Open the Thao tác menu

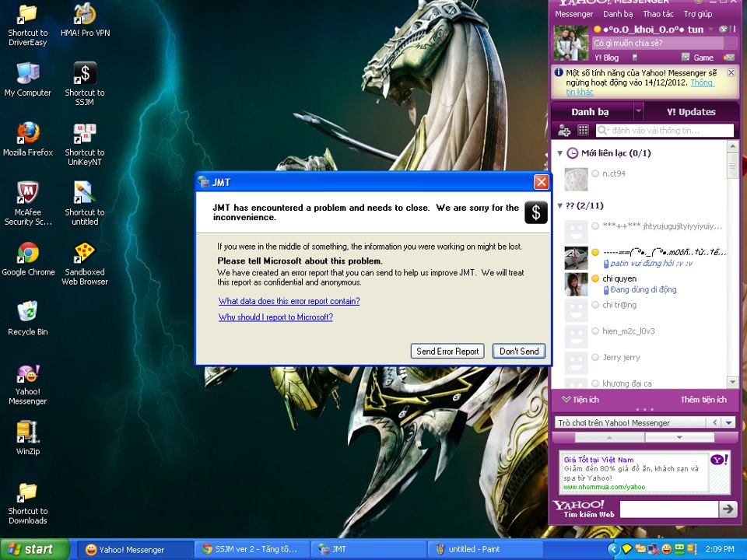point(658,14)
